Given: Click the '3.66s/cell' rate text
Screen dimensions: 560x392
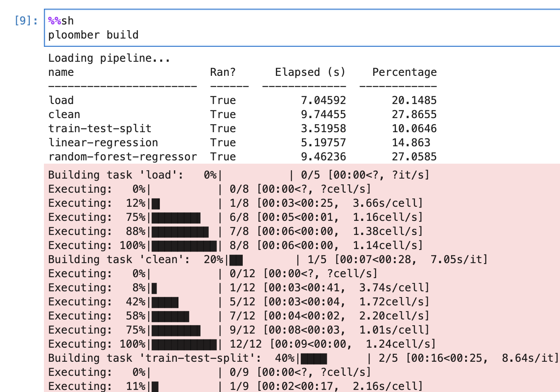Looking at the screenshot, I should point(385,203).
